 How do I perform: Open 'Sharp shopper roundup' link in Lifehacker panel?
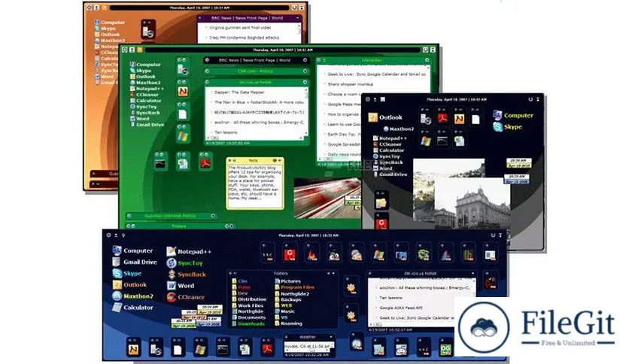350,84
